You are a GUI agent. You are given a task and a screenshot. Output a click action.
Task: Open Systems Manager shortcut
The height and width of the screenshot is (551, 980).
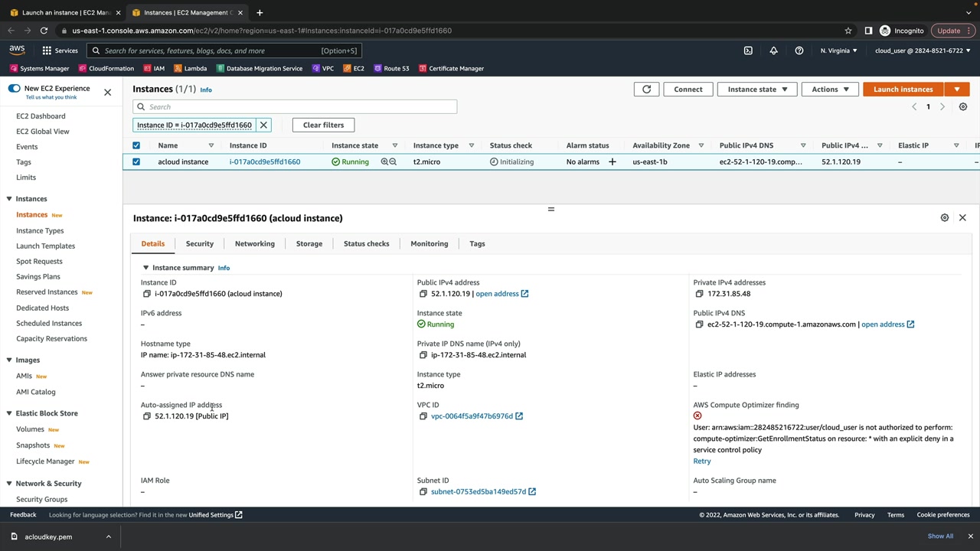coord(39,68)
